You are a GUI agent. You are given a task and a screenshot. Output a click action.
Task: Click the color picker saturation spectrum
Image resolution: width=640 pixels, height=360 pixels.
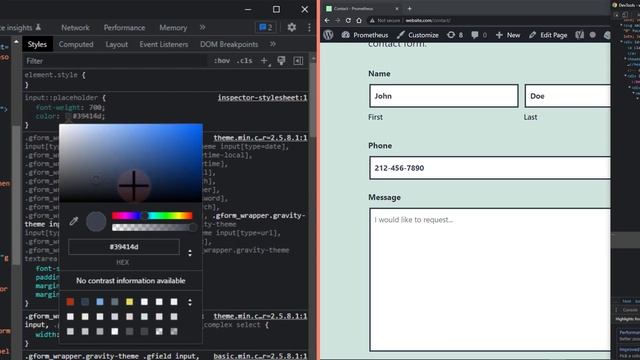(x=131, y=163)
